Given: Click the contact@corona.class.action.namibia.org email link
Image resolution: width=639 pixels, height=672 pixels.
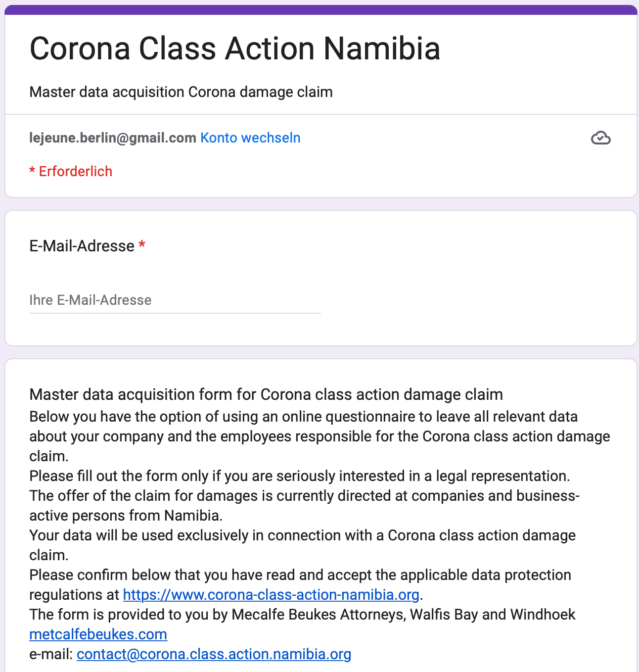Looking at the screenshot, I should [x=214, y=654].
